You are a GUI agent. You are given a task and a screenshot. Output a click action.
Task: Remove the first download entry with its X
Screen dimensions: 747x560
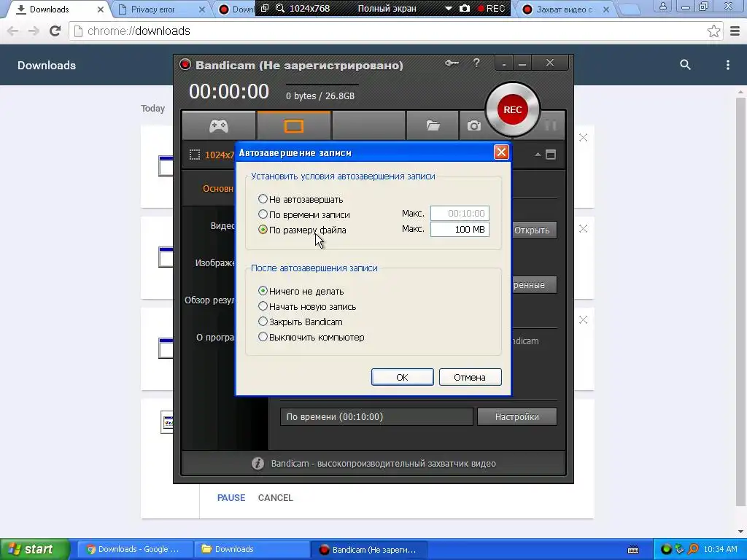point(583,138)
